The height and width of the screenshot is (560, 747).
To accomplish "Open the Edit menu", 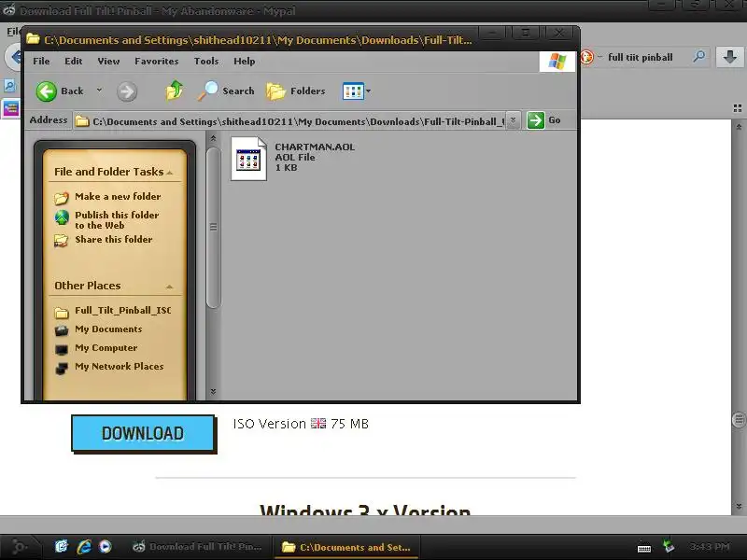I will tap(74, 61).
